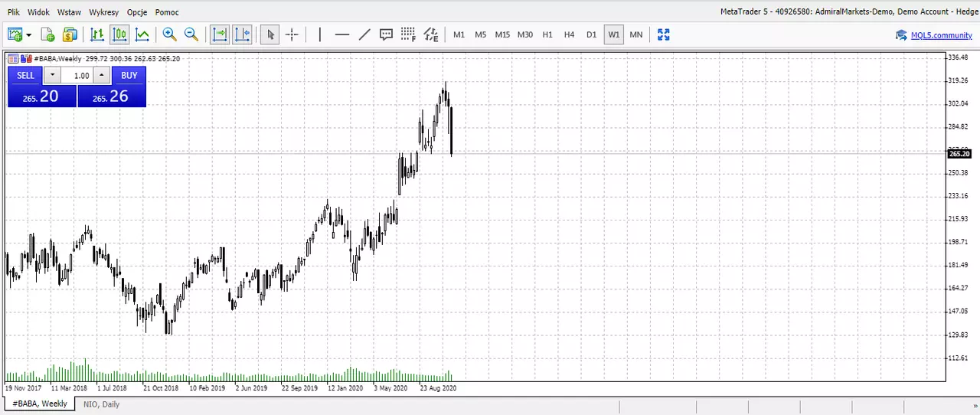Set timeframe to M30
The height and width of the screenshot is (415, 980).
[524, 34]
